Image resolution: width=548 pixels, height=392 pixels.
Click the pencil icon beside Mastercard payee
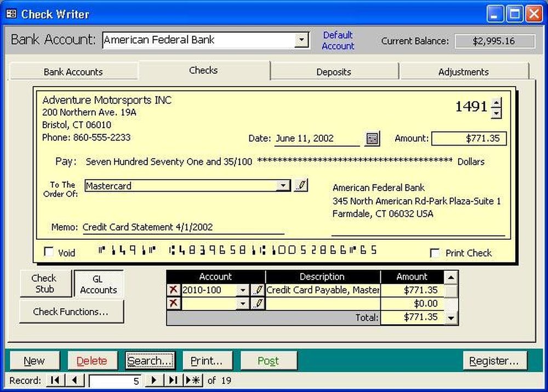point(300,185)
